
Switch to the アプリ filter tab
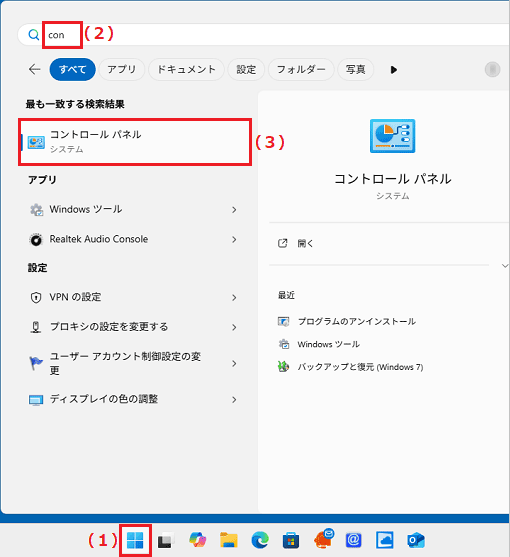122,69
